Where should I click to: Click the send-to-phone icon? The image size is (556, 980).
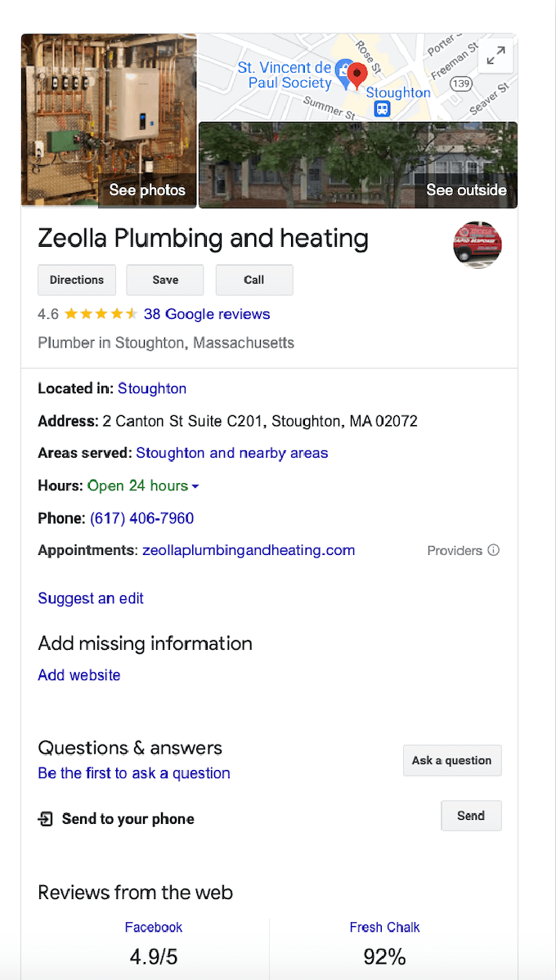[x=45, y=818]
